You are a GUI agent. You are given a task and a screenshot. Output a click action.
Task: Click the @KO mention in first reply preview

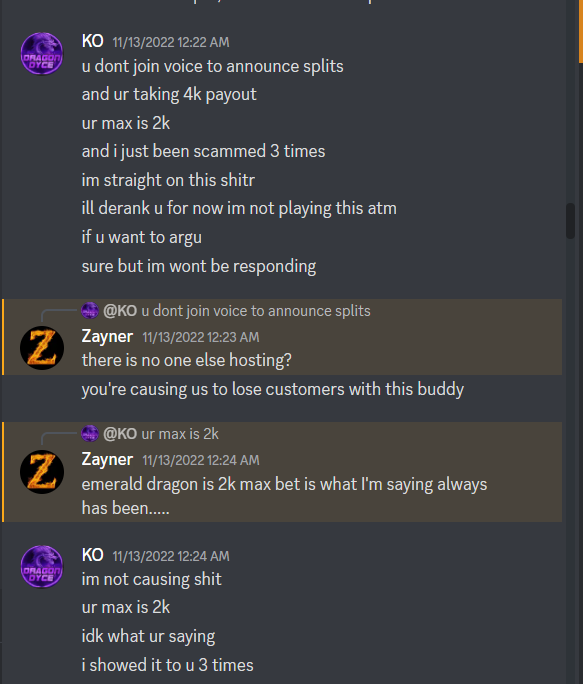pos(120,311)
